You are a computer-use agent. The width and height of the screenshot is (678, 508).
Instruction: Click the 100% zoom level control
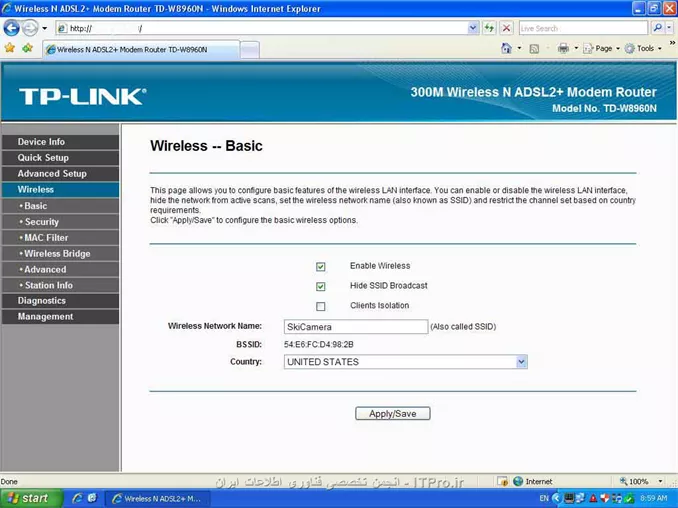634,481
